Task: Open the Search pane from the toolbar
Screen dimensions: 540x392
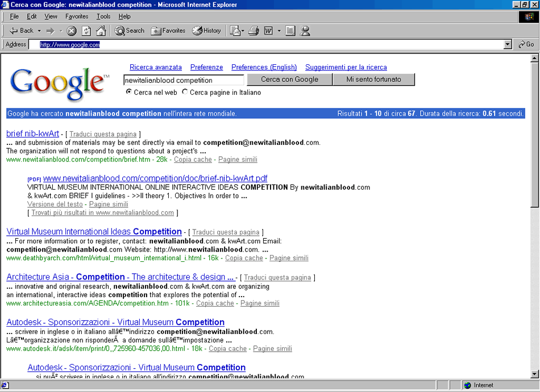Action: 130,31
